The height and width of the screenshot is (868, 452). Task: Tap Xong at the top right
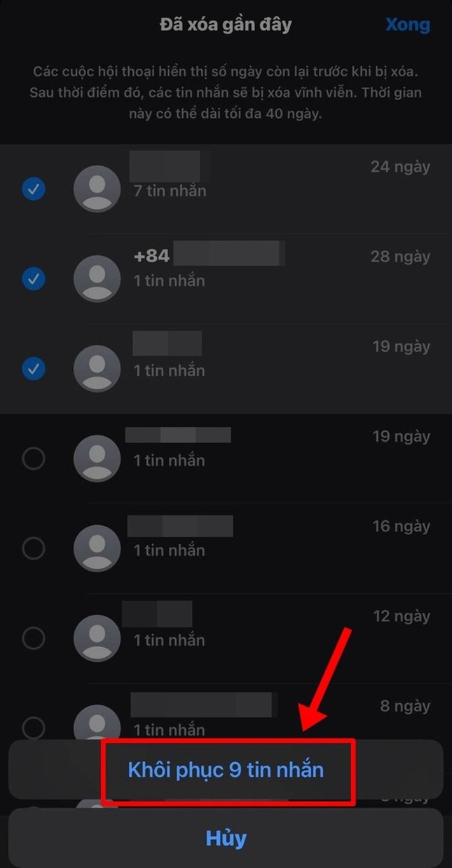pos(408,25)
